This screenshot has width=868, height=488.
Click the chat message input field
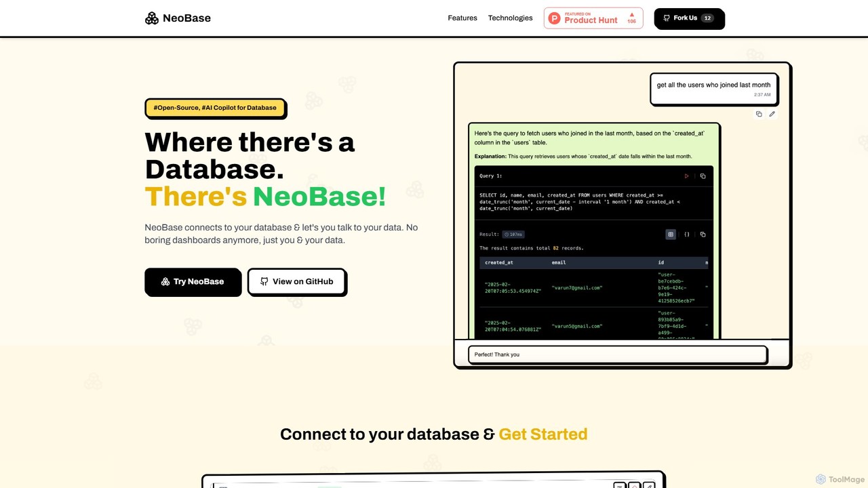click(x=618, y=354)
